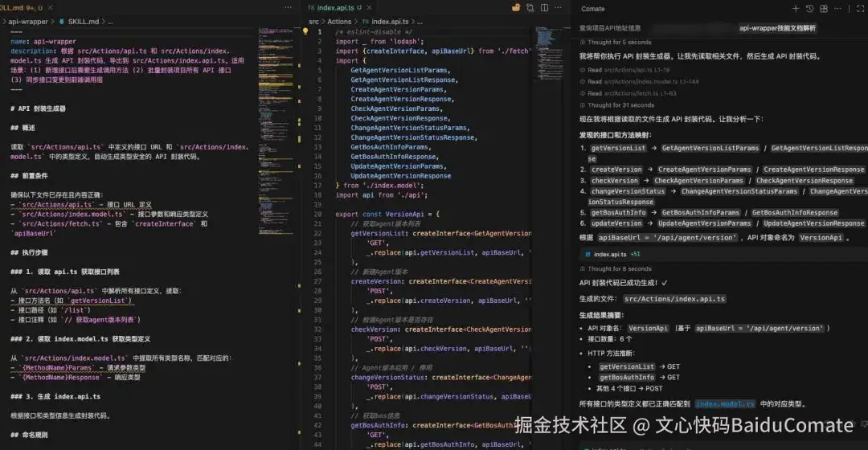This screenshot has height=450, width=868.
Task: Expand 'Thought for 5 seconds' block
Action: coord(616,42)
